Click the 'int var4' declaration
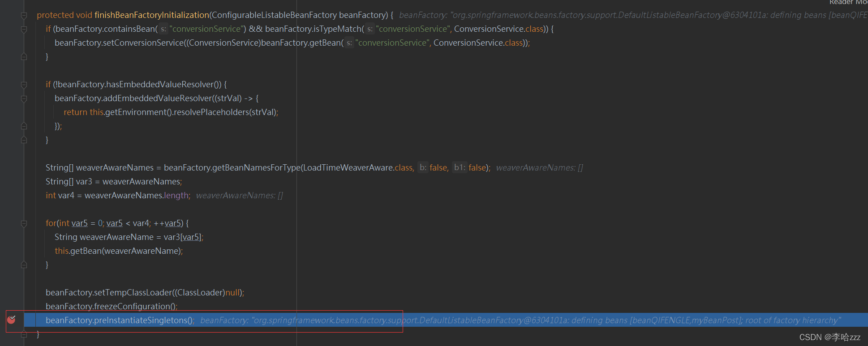 (x=60, y=196)
